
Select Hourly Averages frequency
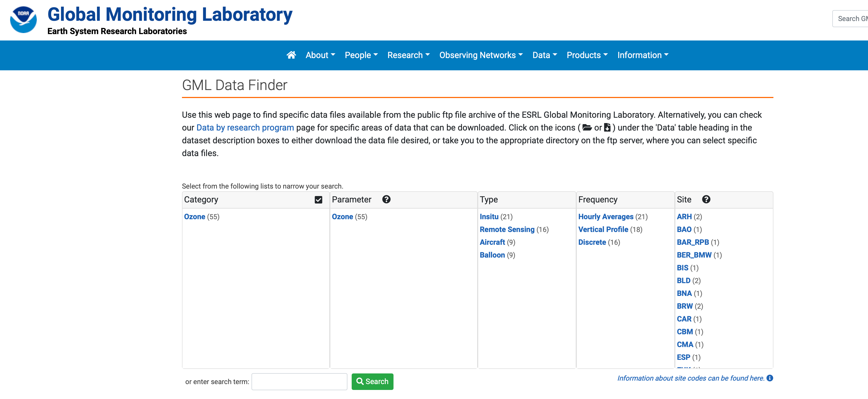click(606, 217)
